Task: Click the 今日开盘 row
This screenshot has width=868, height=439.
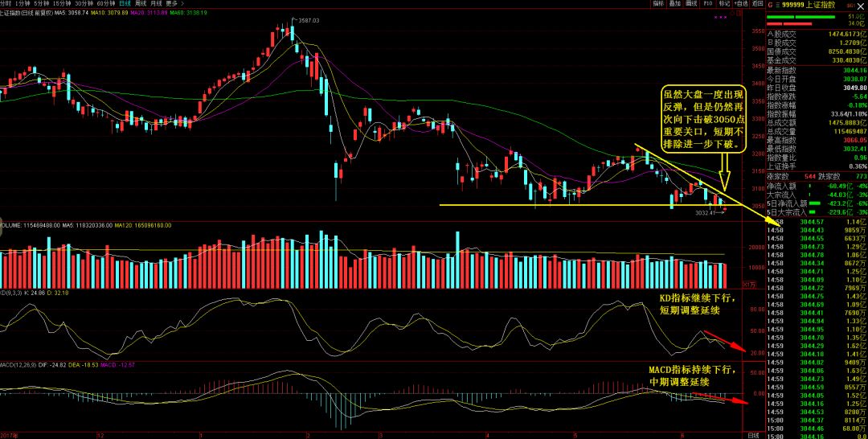Action: pyautogui.click(x=817, y=79)
